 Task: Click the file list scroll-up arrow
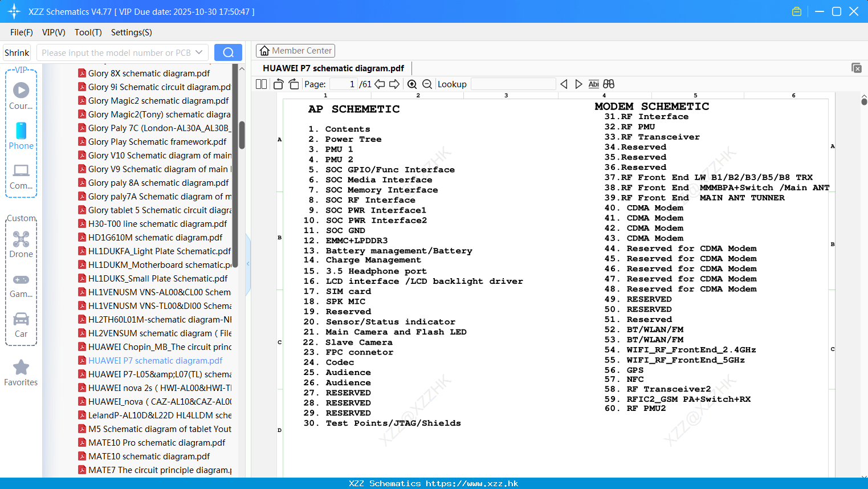(x=242, y=68)
